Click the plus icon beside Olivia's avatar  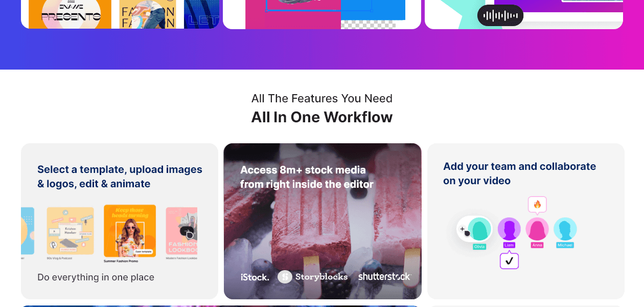click(462, 229)
